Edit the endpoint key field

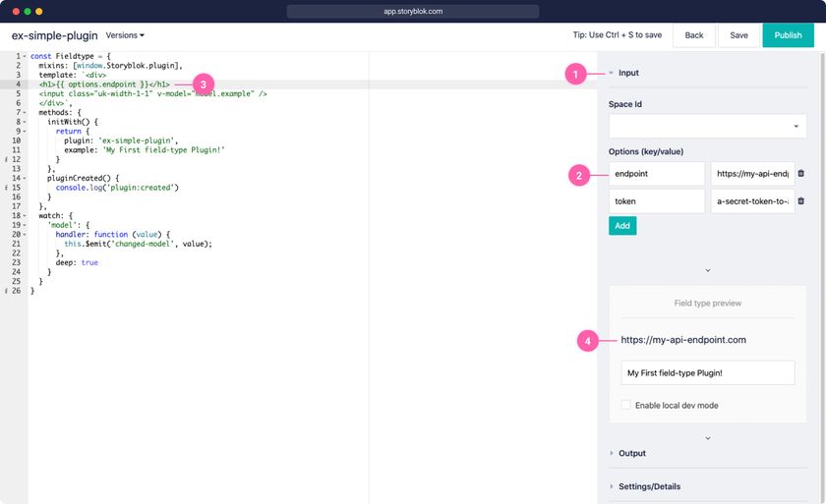tap(657, 174)
